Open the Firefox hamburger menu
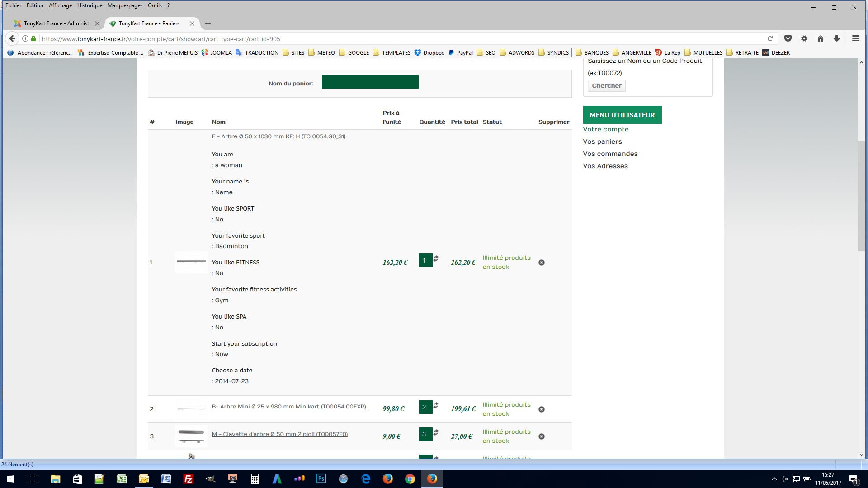This screenshot has width=868, height=488. coord(855,38)
